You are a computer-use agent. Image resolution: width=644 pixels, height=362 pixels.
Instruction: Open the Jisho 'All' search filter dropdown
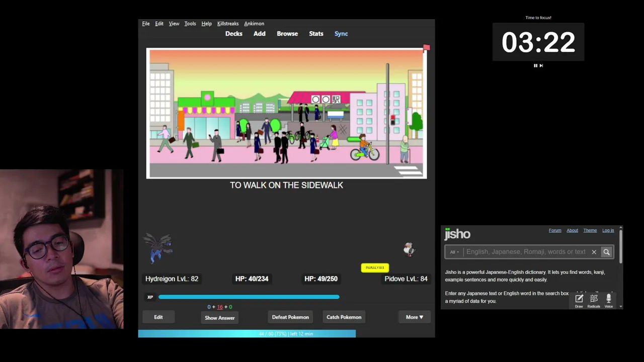point(454,252)
